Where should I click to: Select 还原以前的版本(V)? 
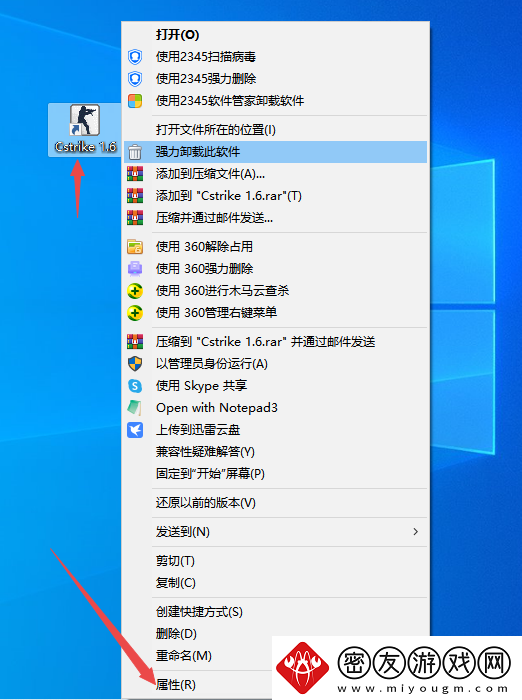[x=276, y=503]
